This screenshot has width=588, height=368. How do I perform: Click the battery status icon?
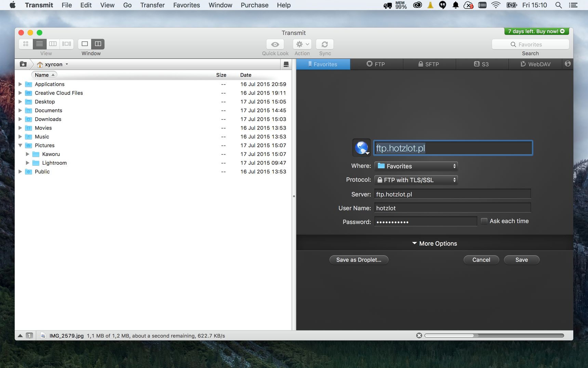click(512, 5)
